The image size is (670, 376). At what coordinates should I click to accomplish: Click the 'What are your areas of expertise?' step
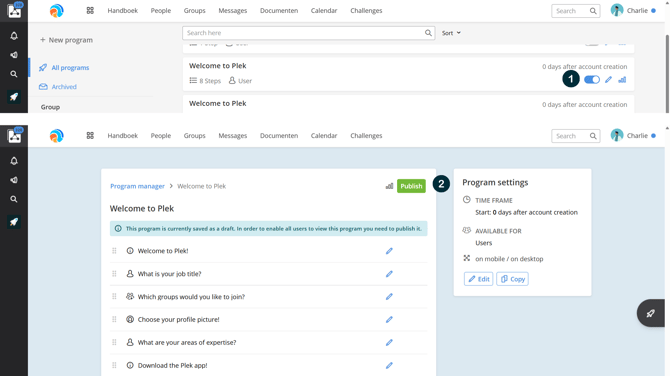coord(187,342)
